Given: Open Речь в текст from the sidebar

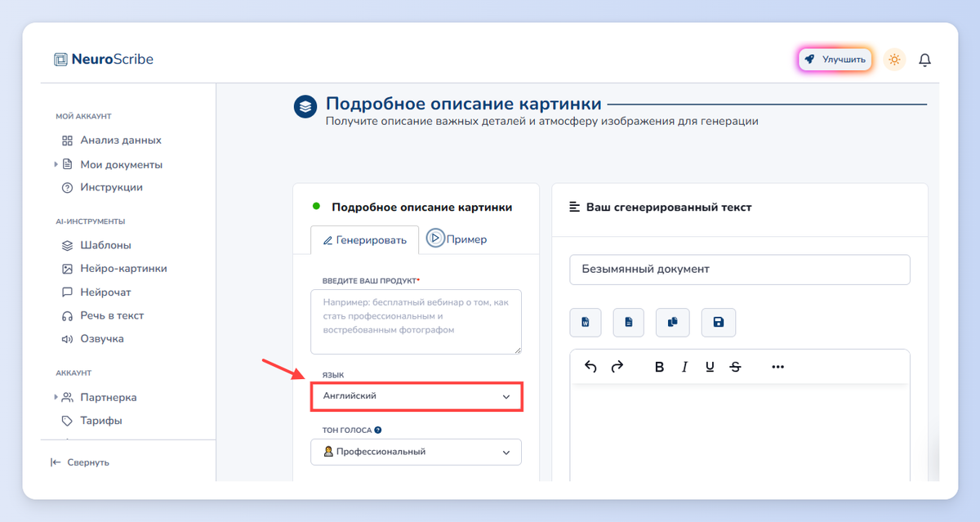Looking at the screenshot, I should [x=107, y=315].
